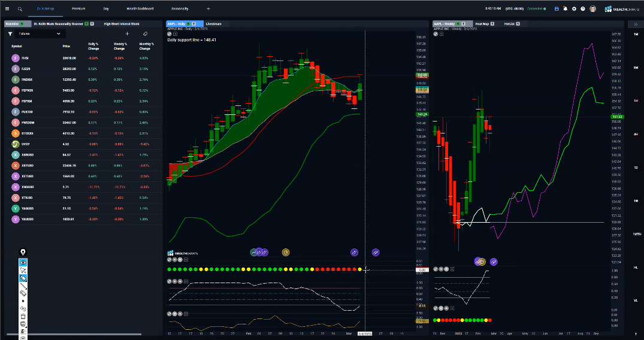This screenshot has width=644, height=340.
Task: Open the drawing pen nib tool button
Action: click(23, 252)
